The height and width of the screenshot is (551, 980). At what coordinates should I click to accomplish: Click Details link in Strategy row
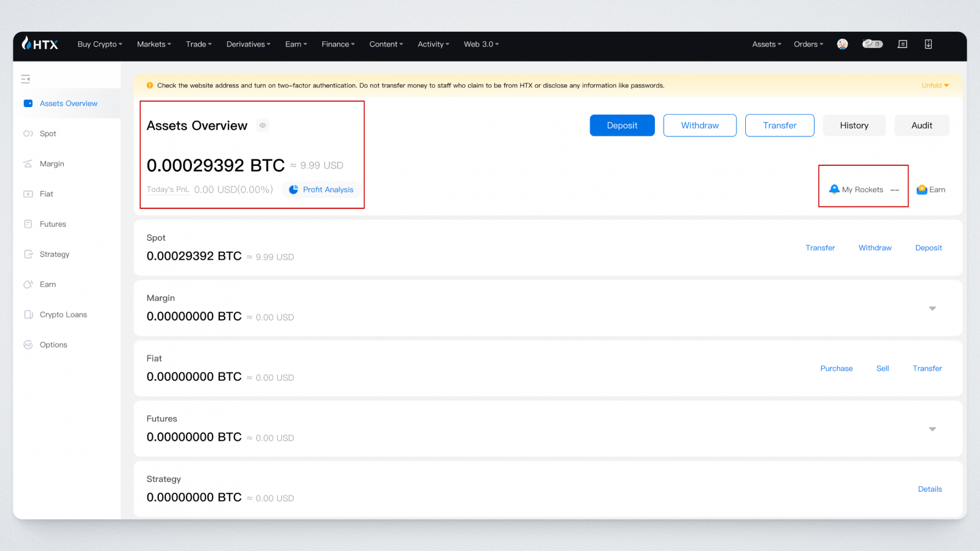click(929, 489)
